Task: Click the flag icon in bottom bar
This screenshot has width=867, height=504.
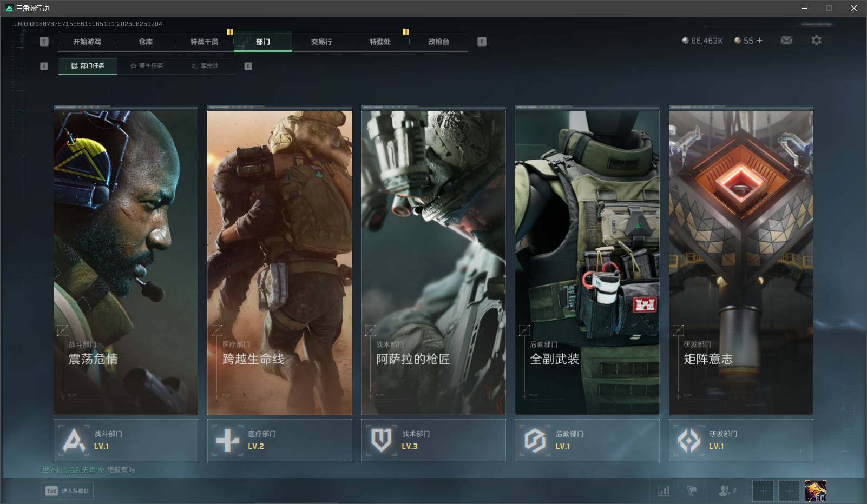Action: click(692, 491)
